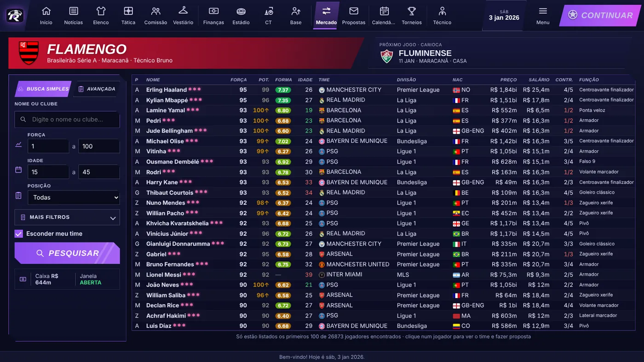Open the Posição dropdown set to Todas
Viewport: 644px width, 362px height.
[x=74, y=198]
